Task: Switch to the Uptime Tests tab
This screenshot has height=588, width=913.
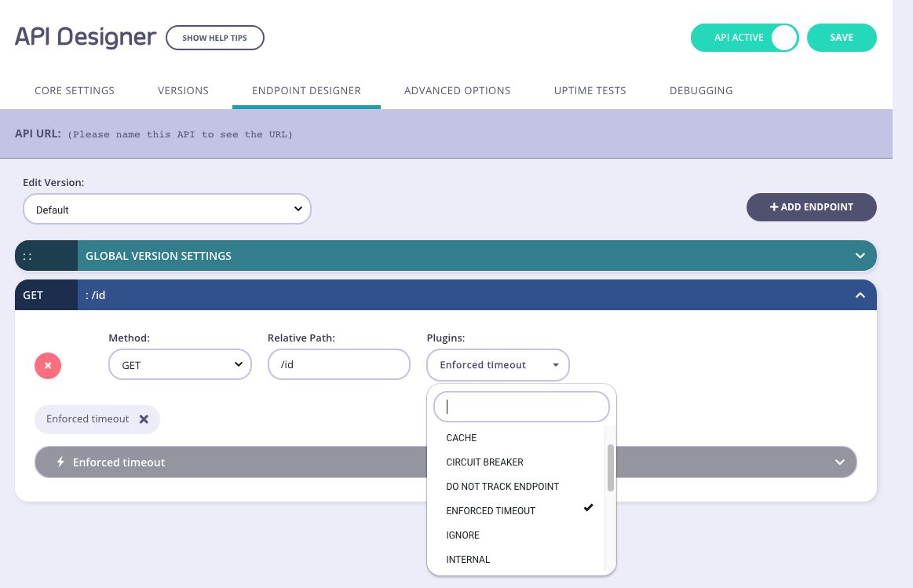Action: (x=590, y=90)
